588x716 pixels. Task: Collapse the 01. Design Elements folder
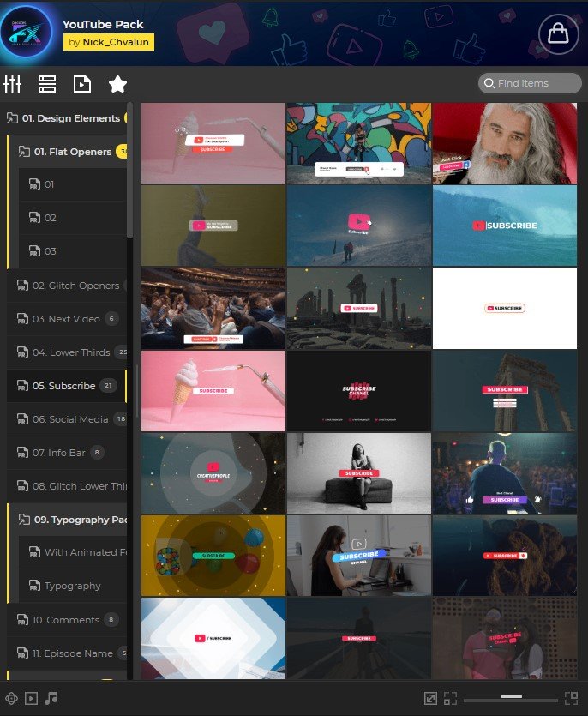tap(12, 118)
